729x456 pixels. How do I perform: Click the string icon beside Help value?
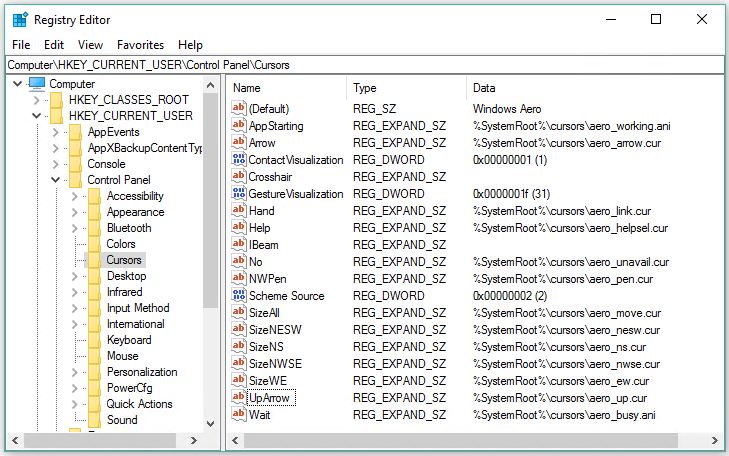point(239,227)
